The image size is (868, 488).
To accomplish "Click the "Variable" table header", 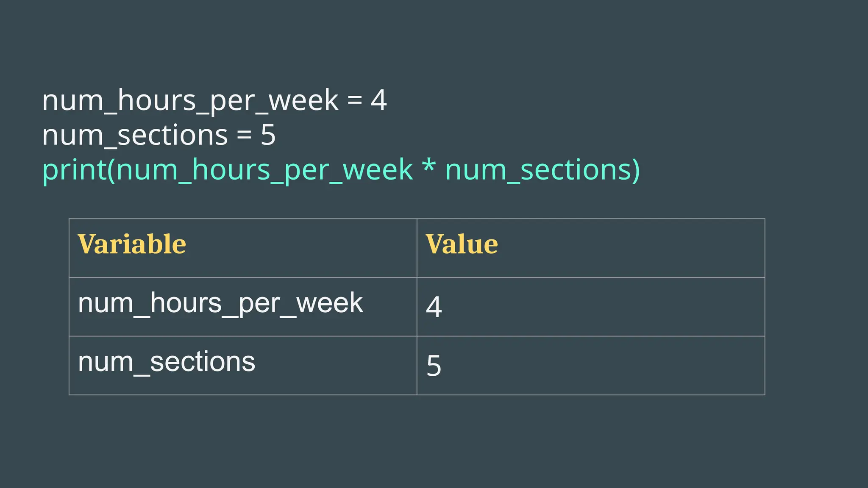I will 132,244.
